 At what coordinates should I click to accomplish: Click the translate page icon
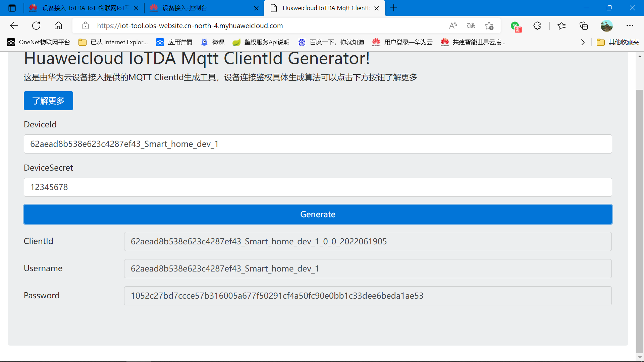(471, 25)
